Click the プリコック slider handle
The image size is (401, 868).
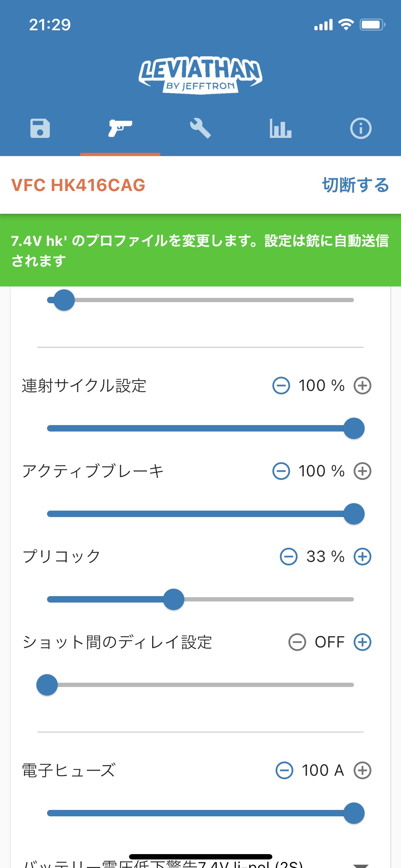pyautogui.click(x=174, y=599)
